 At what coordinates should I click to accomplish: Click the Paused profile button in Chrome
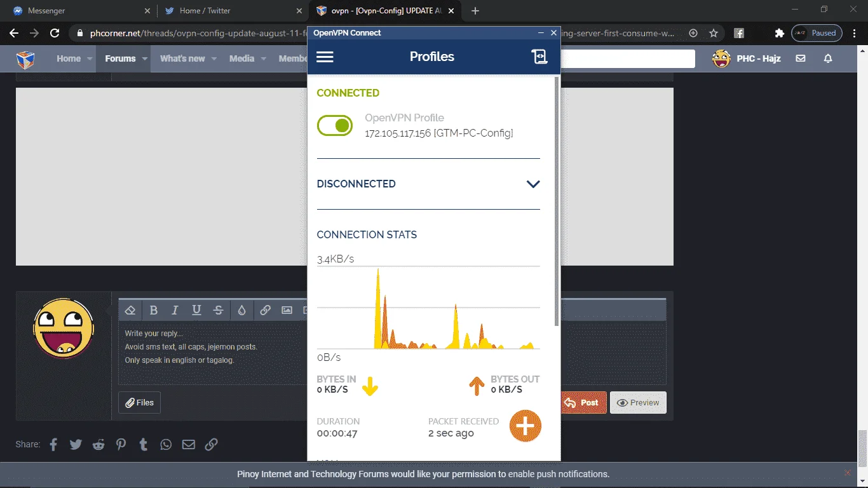pos(817,33)
